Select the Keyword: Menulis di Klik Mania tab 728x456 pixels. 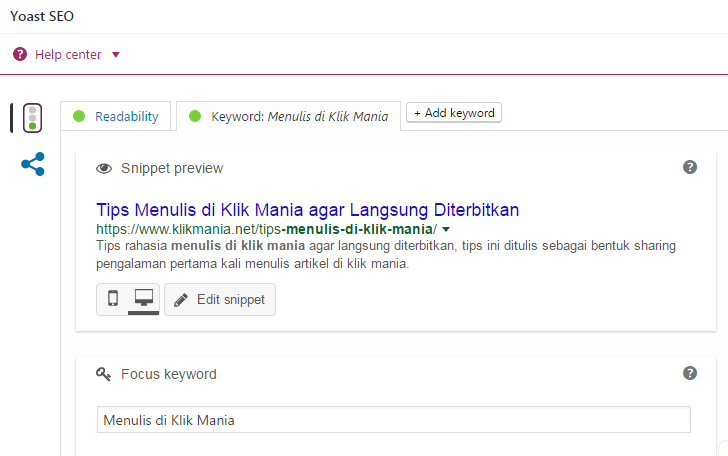288,116
